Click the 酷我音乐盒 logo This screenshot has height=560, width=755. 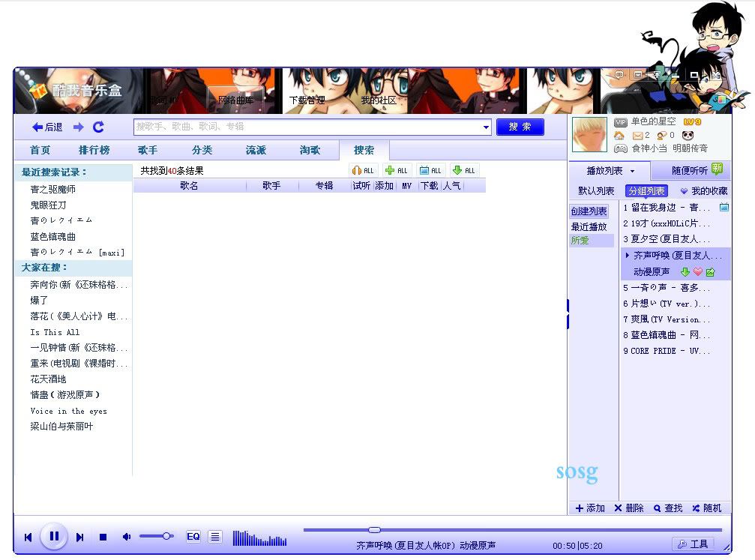pos(77,90)
